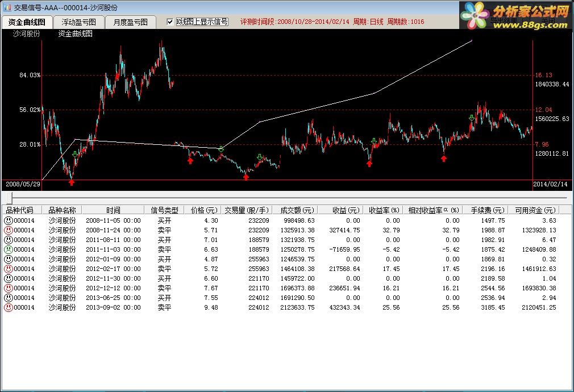This screenshot has width=574, height=392.
Task: Switch to the 资金曲线图 tab
Action: [27, 22]
